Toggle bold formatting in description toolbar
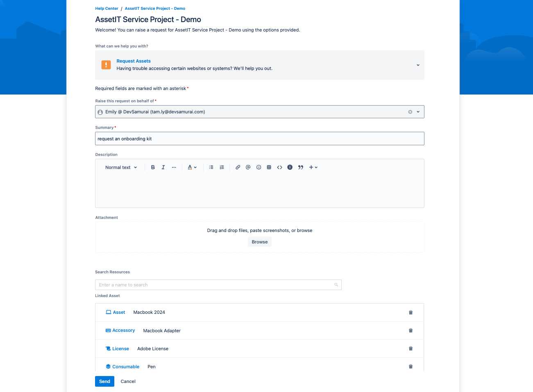 coord(153,167)
